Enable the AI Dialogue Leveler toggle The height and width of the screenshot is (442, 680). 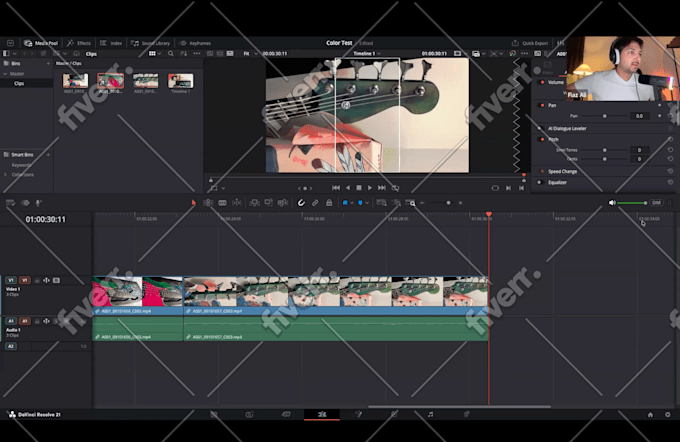click(x=540, y=128)
